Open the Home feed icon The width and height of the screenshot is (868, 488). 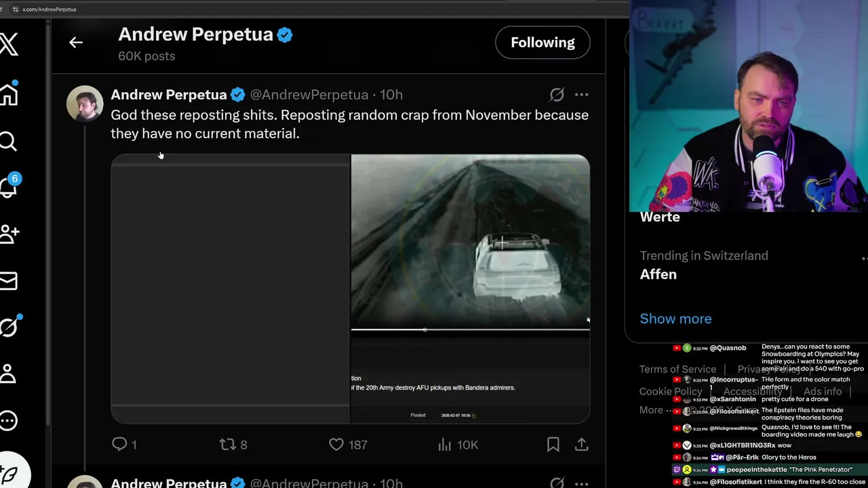click(9, 93)
